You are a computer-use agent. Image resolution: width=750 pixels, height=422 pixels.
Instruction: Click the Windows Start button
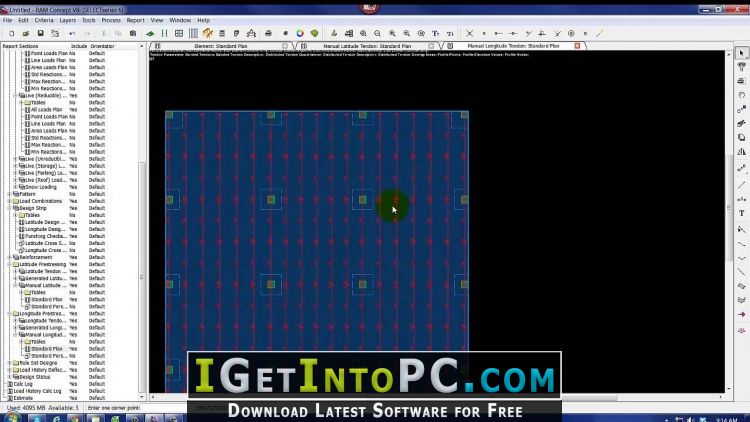click(x=11, y=419)
